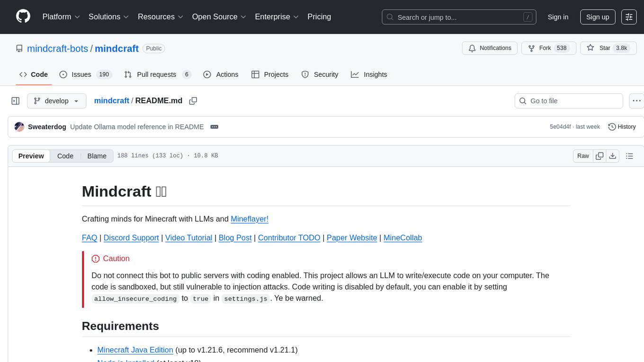Image resolution: width=644 pixels, height=362 pixels.
Task: Open the Blog Post link
Action: 235,238
